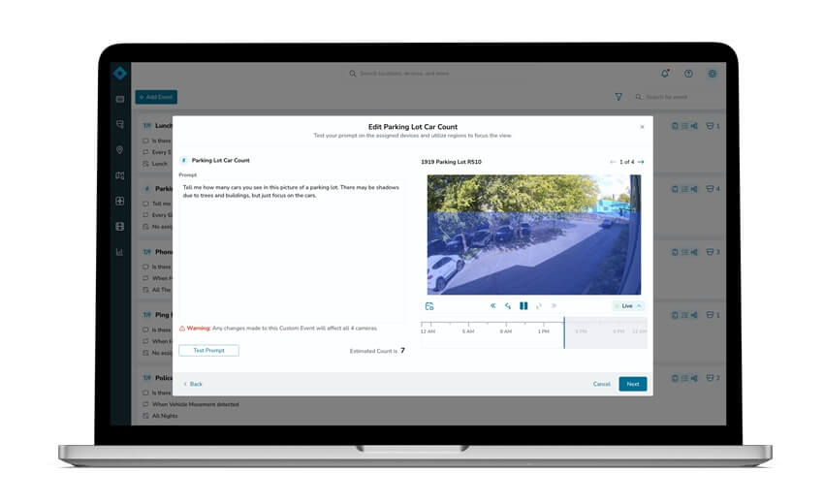This screenshot has width=824, height=504.
Task: Close the Edit Parking Lot Car Count dialog
Action: click(642, 127)
